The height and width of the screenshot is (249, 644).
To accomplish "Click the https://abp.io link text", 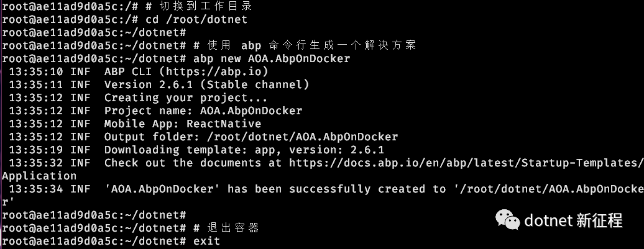I will pos(214,72).
